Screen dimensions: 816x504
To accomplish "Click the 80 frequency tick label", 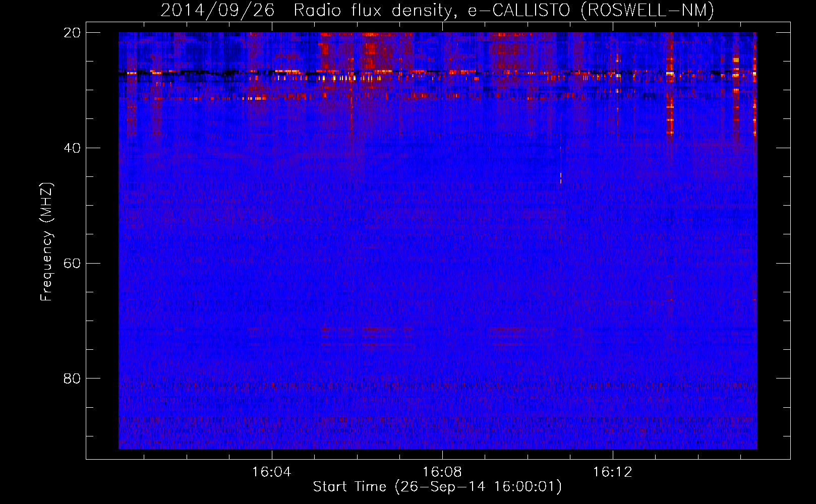I will 72,379.
